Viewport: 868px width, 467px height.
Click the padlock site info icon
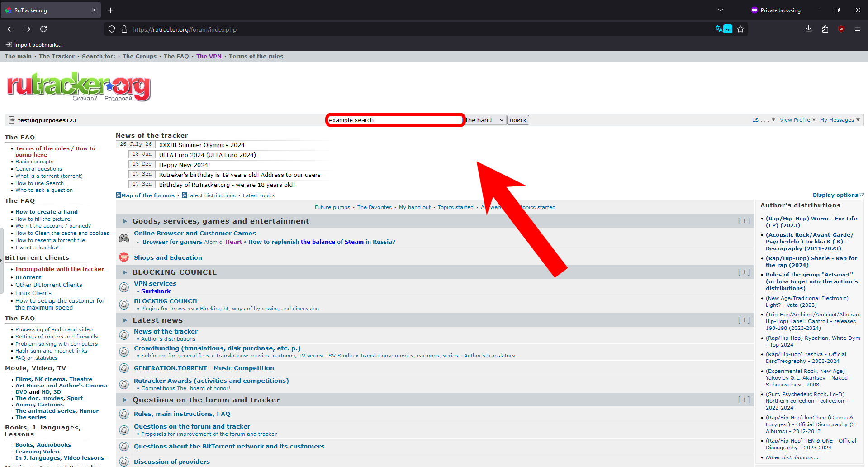(x=124, y=29)
